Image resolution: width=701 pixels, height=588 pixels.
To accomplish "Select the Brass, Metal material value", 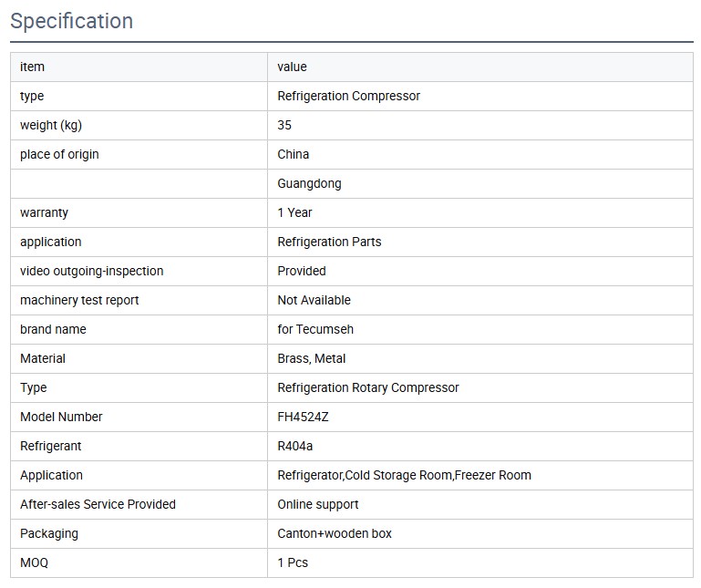I will click(311, 358).
